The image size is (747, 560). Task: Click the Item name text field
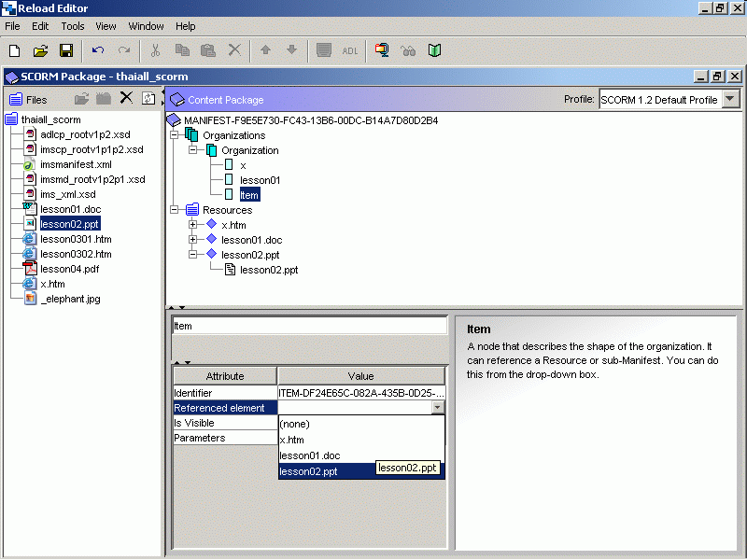pos(308,327)
